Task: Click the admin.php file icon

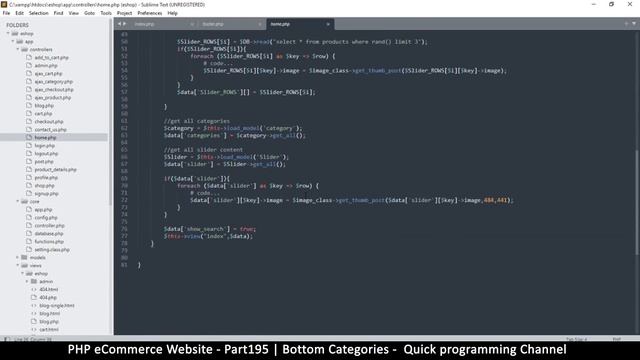Action: pyautogui.click(x=29, y=65)
